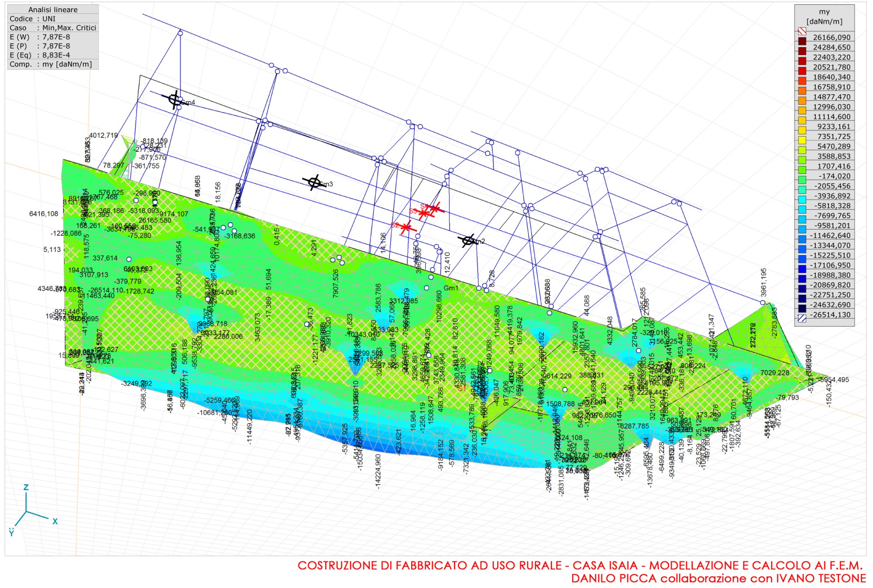The height and width of the screenshot is (588, 873).
Task: Select legend value 11114,600
Action: coord(832,117)
